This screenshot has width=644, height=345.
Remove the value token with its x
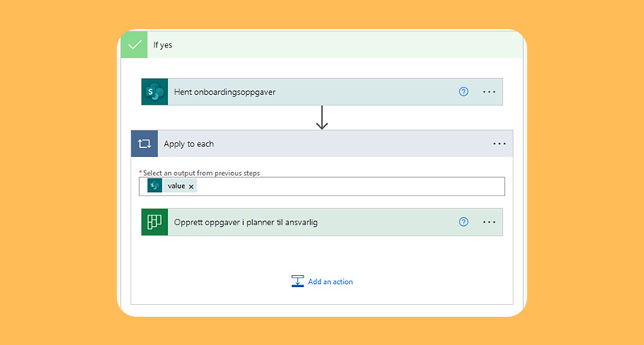click(x=192, y=187)
